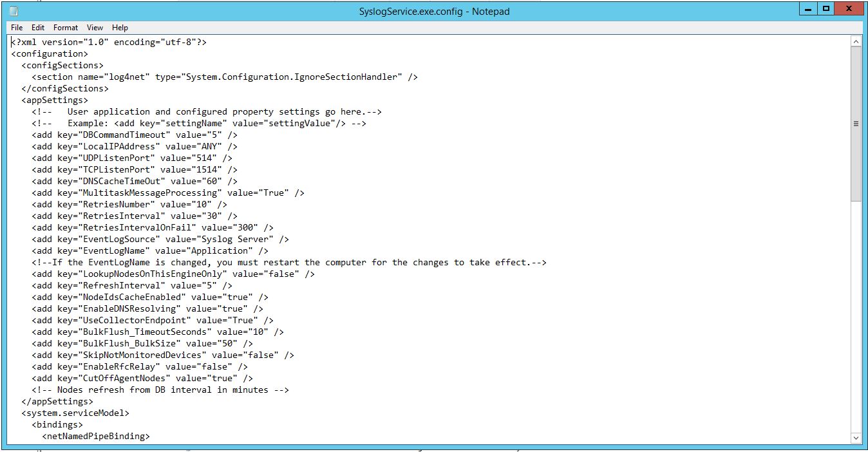Open the Format menu
Viewport: 868px width, 452px height.
pyautogui.click(x=65, y=28)
